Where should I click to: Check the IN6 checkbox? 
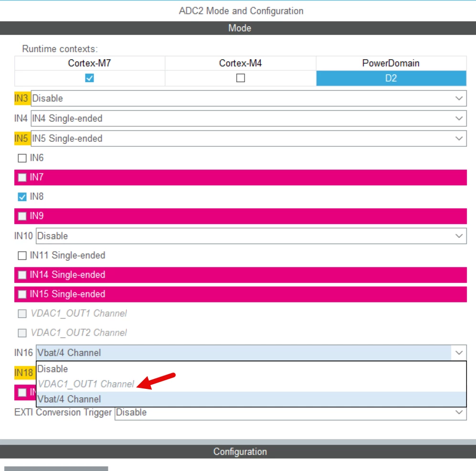pyautogui.click(x=22, y=158)
